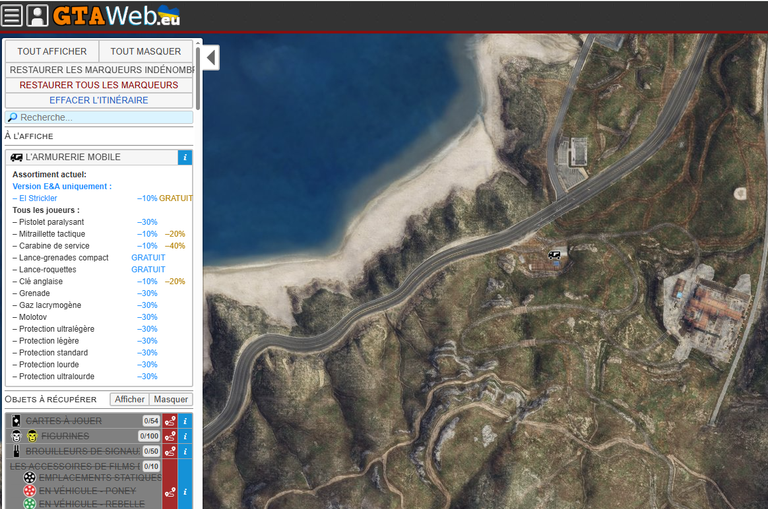Click the sidebar vertical scrollbar
This screenshot has height=509, width=768.
[198, 78]
